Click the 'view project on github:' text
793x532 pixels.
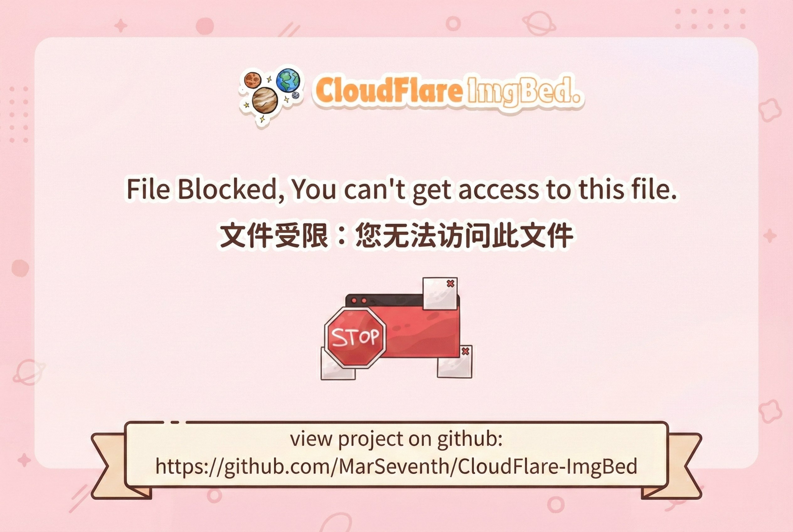pos(396,439)
